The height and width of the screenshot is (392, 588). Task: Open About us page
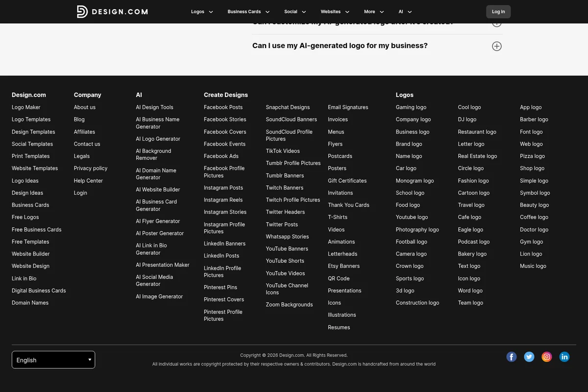point(85,107)
